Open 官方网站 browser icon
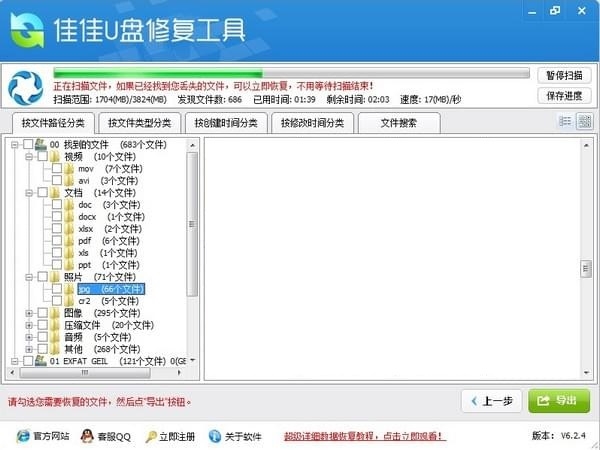The width and height of the screenshot is (600, 450). [23, 436]
